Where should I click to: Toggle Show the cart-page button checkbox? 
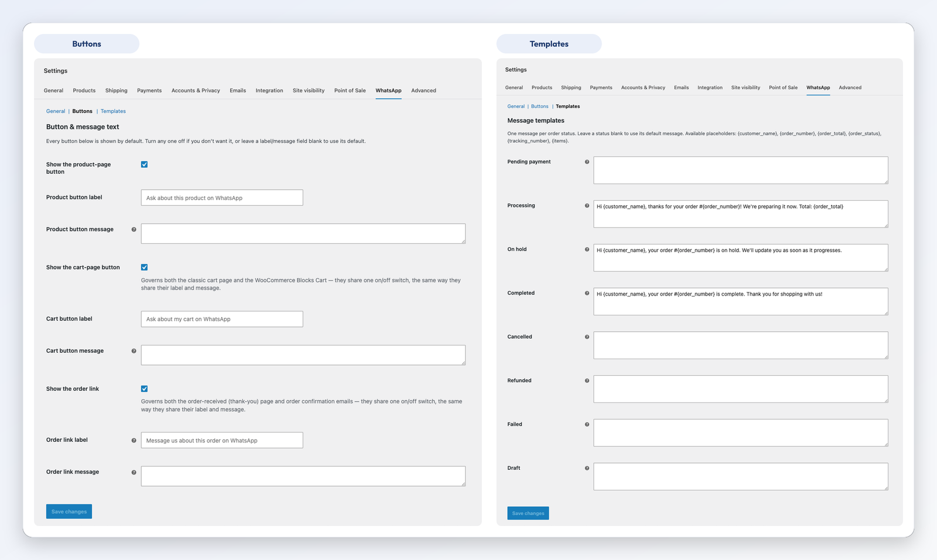click(144, 267)
